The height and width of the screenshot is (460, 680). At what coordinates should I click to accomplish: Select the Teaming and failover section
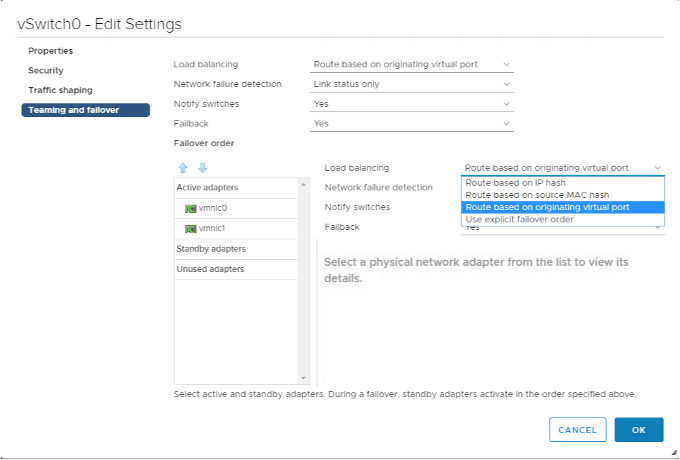(74, 110)
